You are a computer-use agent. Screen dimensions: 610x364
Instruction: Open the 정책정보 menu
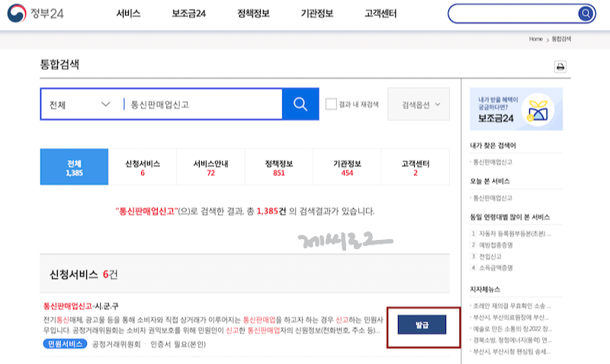(x=254, y=14)
